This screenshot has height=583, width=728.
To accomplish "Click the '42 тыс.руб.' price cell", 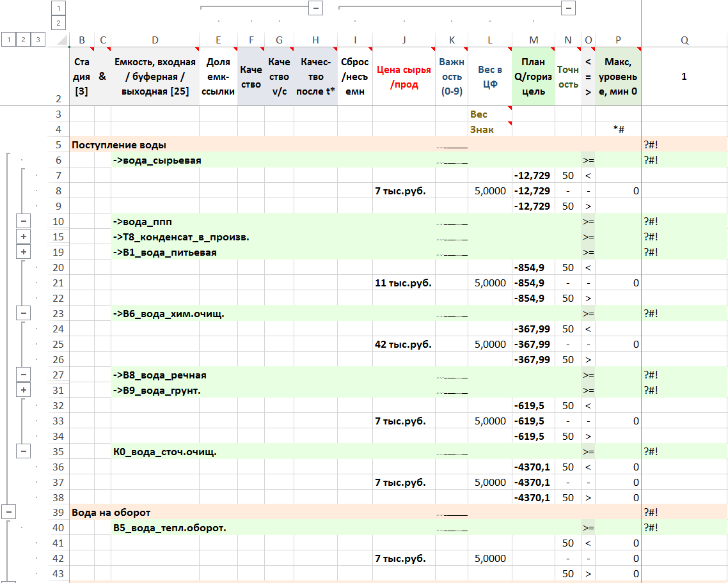I will (x=404, y=344).
